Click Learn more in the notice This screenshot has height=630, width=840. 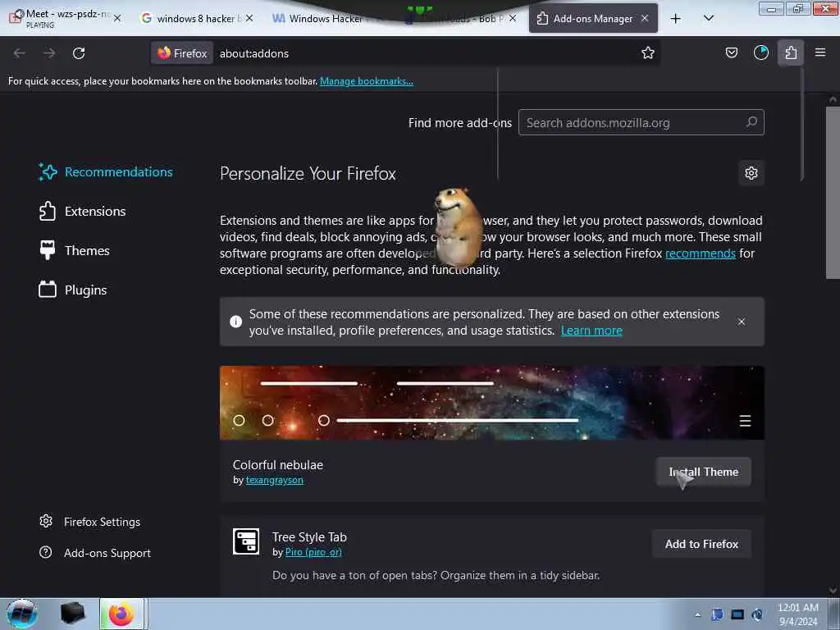[x=591, y=330]
